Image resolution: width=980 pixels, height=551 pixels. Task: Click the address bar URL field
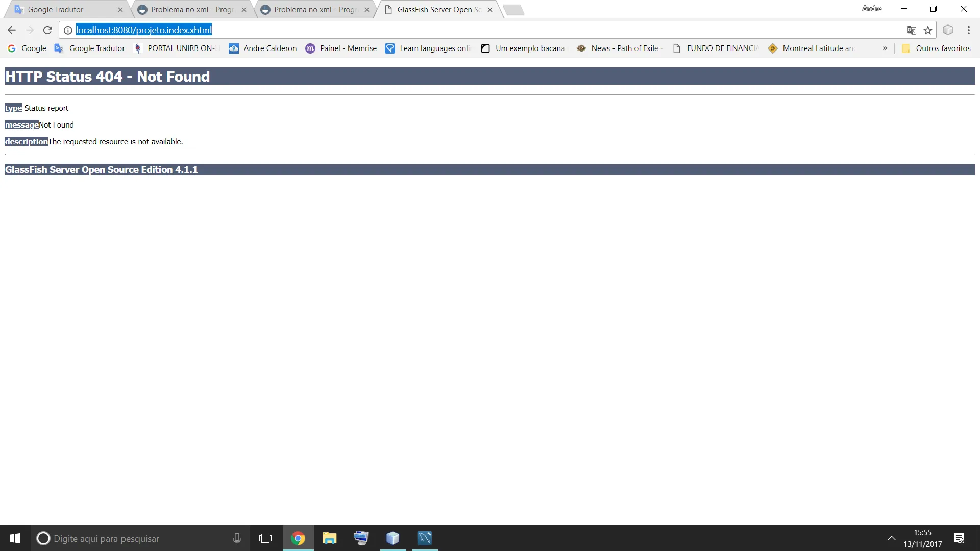click(x=485, y=30)
